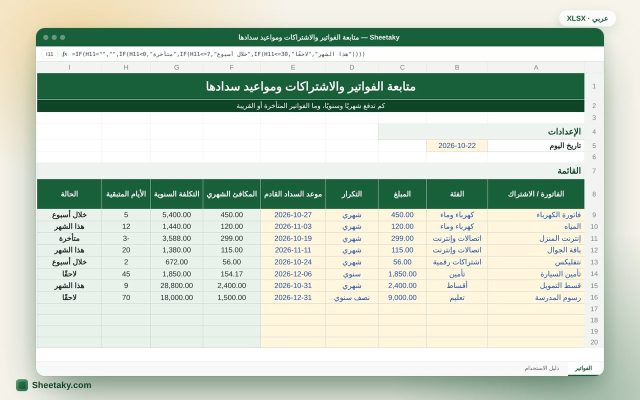
Task: Select the المياه cell
Action: click(536, 227)
